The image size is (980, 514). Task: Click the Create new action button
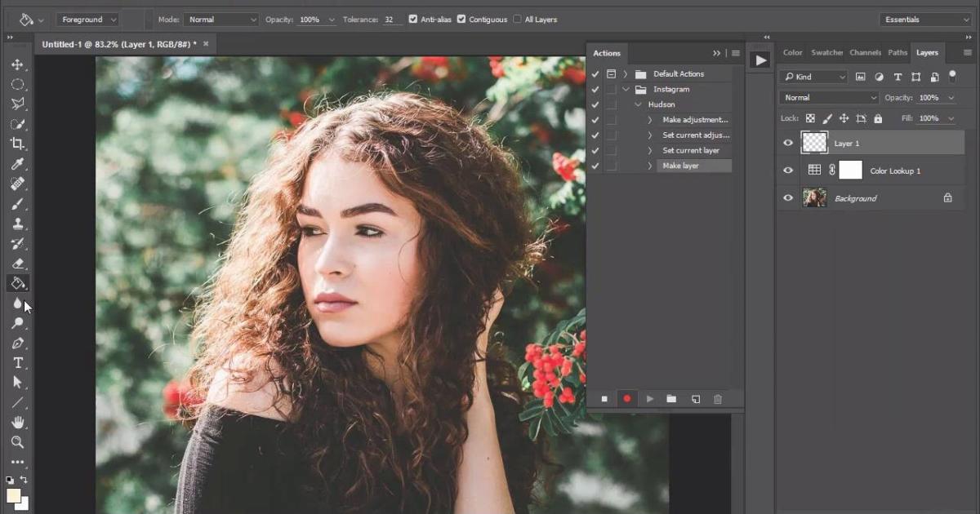(695, 399)
